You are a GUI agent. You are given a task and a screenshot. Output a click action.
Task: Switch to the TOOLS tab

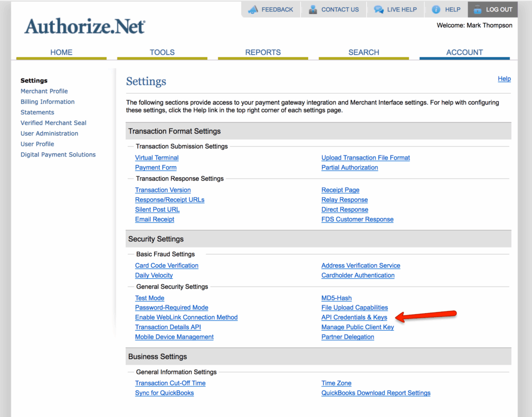point(162,52)
